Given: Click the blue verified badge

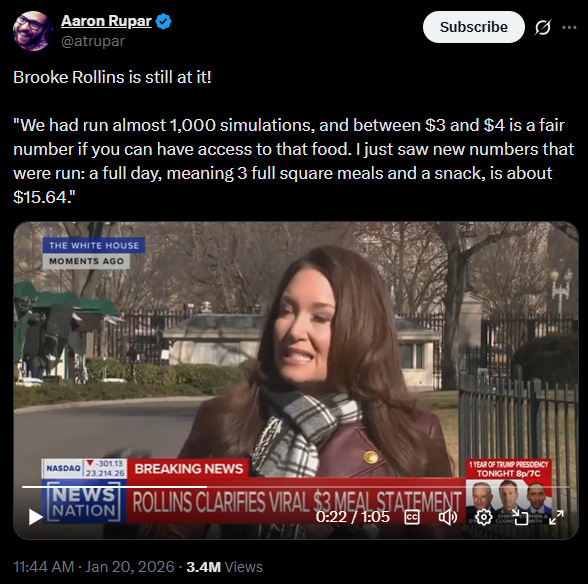Looking at the screenshot, I should 164,21.
